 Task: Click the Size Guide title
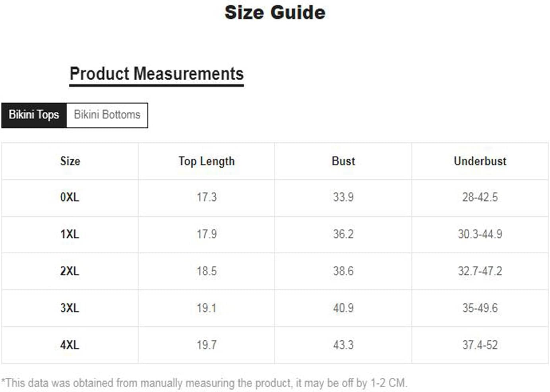pyautogui.click(x=275, y=12)
